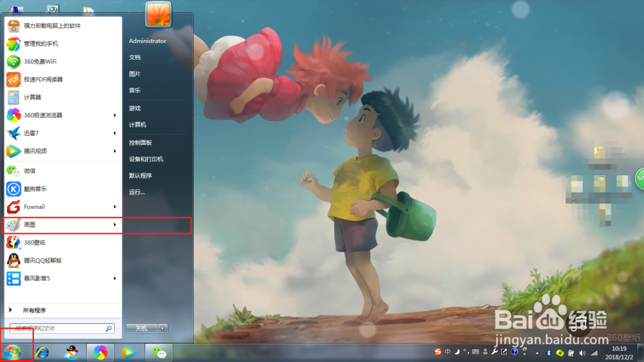Click the Sogou input S tray icon

(438, 352)
